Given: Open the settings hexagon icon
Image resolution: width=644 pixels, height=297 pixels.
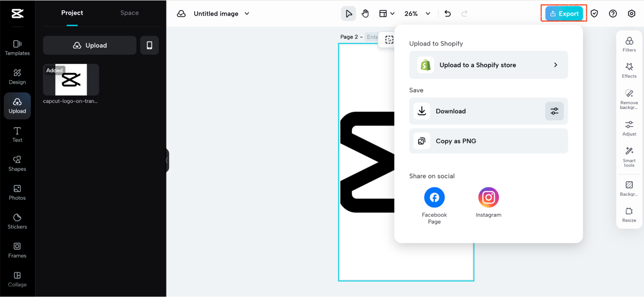Looking at the screenshot, I should coord(631,14).
